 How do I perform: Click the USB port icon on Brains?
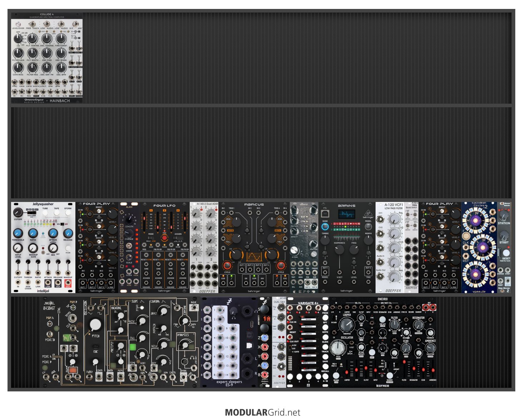[325, 214]
